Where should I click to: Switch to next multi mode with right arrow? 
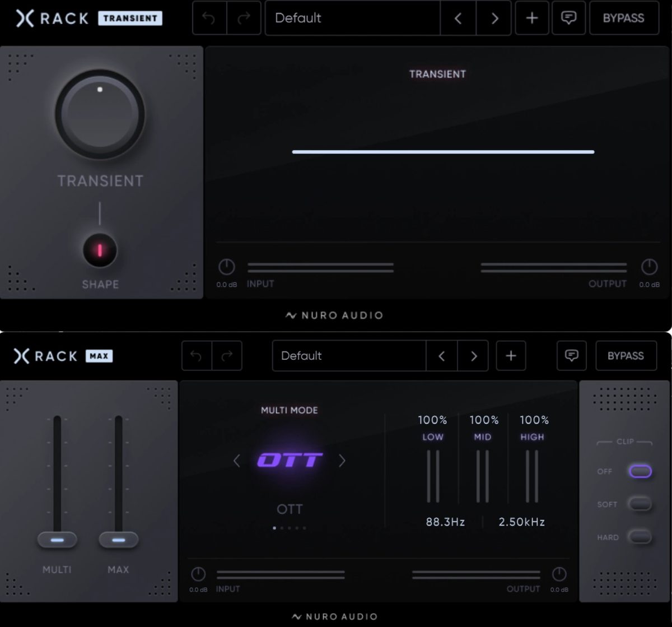(342, 461)
